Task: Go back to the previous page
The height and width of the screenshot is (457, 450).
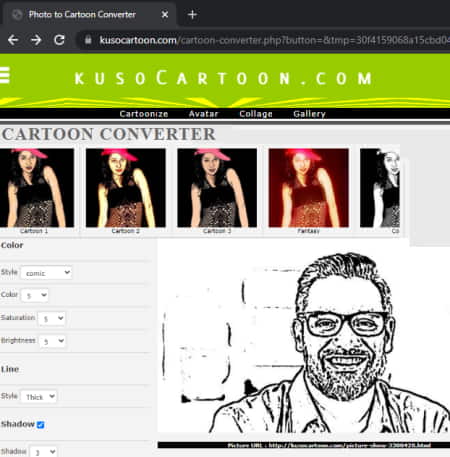Action: [x=13, y=40]
